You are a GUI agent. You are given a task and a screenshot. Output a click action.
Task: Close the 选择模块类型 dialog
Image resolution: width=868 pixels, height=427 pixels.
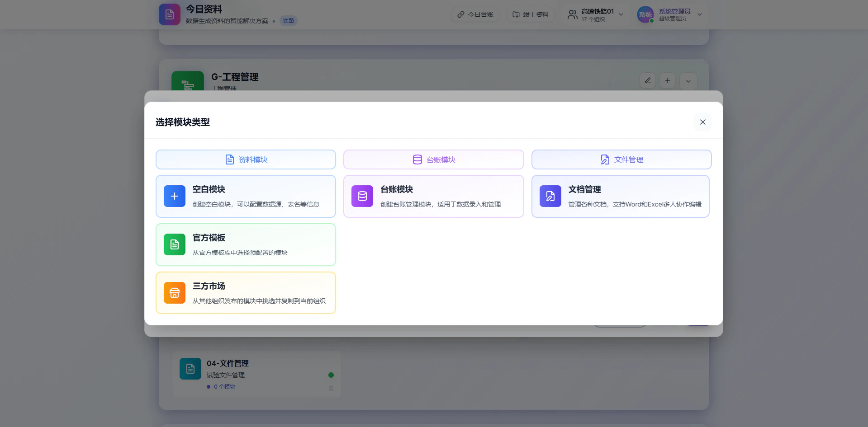(702, 122)
